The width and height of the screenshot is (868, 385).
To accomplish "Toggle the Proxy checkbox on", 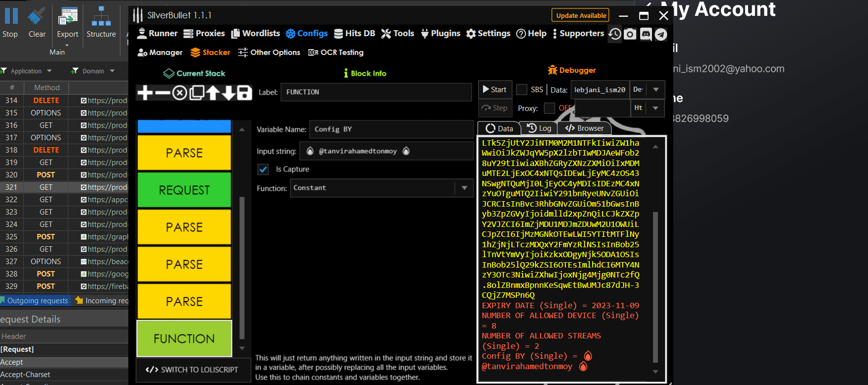I will pos(549,108).
